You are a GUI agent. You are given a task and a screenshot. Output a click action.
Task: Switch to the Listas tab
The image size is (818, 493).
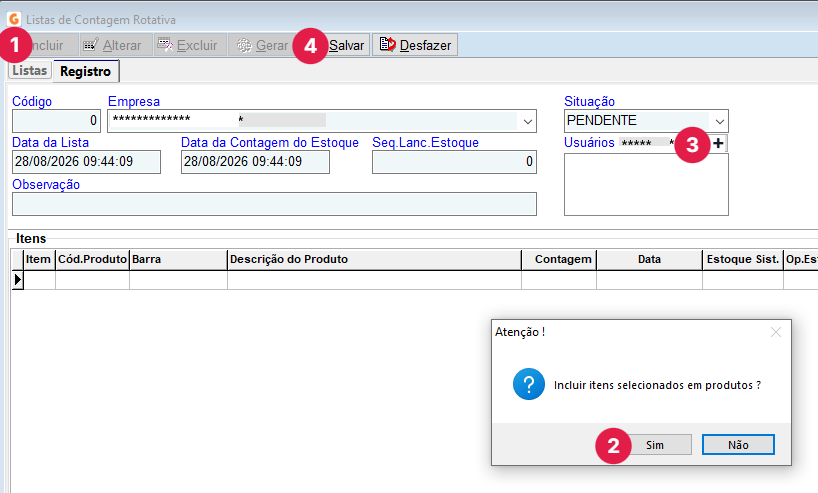30,70
